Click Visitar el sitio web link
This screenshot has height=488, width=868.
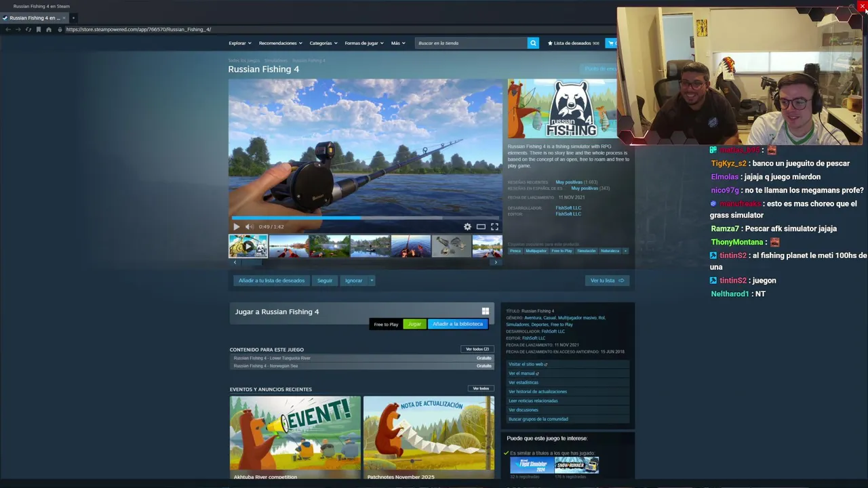tap(528, 364)
